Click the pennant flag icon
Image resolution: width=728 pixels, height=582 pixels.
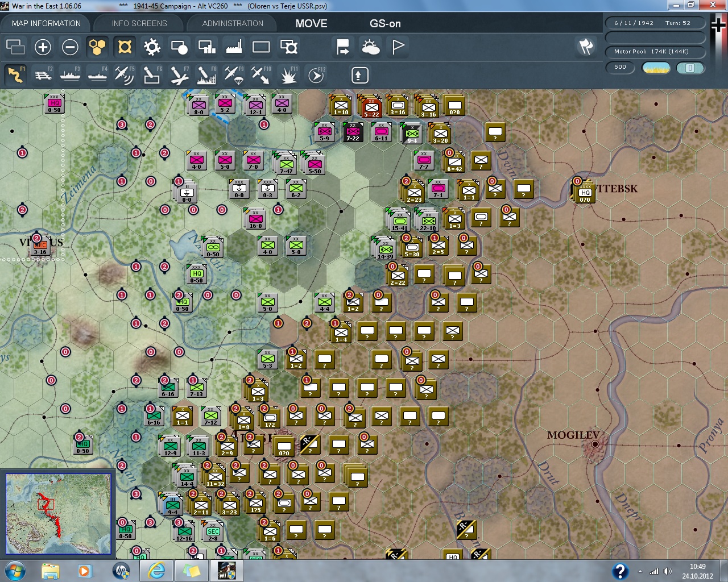pos(398,47)
